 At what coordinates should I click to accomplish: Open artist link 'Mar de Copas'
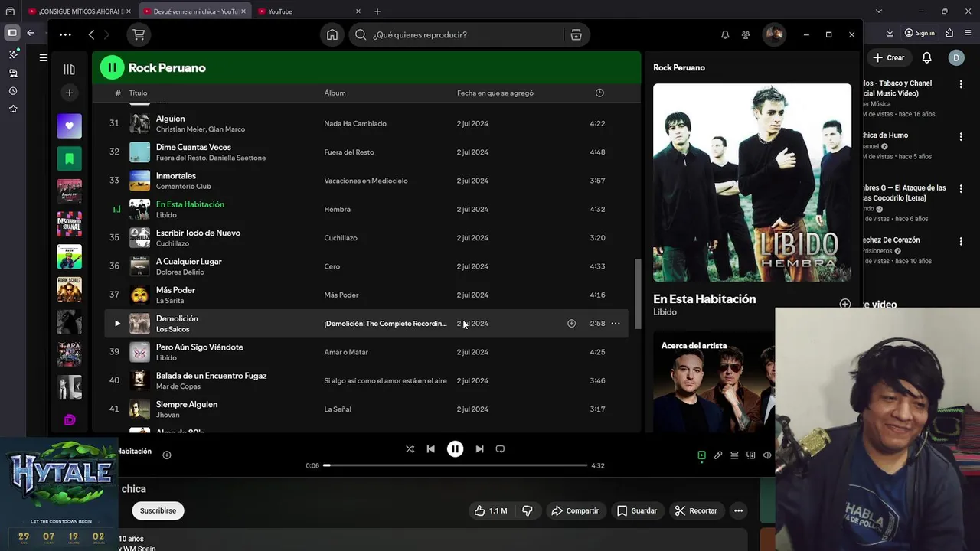click(178, 386)
